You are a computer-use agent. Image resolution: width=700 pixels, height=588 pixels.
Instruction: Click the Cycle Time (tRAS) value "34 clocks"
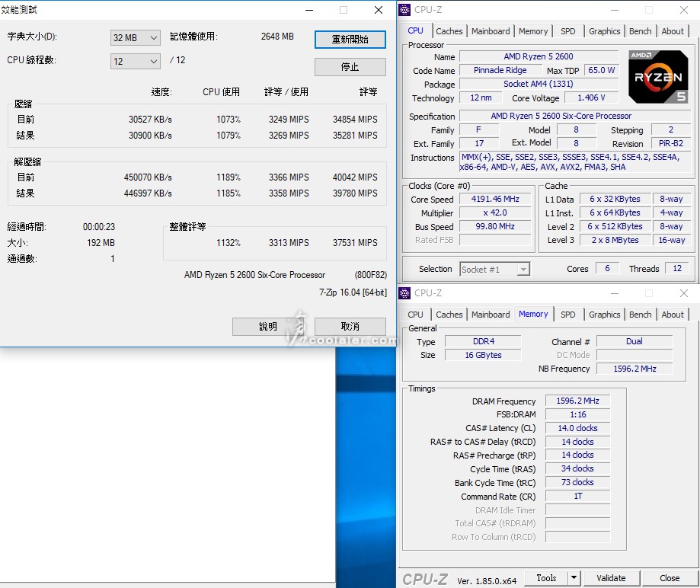coord(577,468)
